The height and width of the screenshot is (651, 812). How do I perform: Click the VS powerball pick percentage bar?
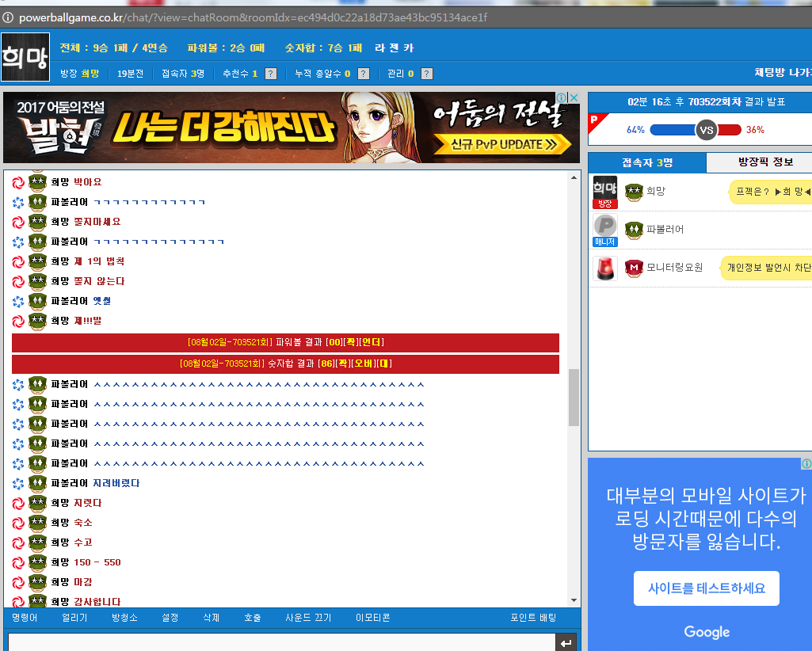tap(696, 129)
